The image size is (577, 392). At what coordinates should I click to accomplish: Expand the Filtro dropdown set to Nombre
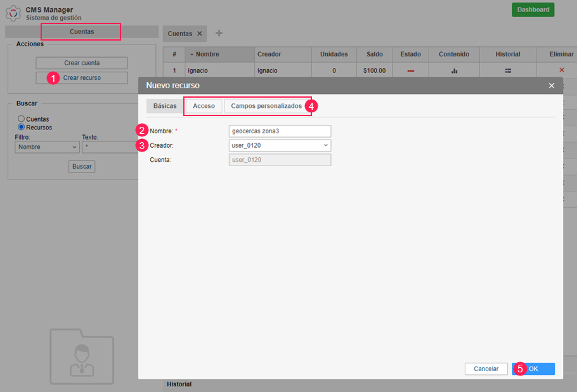(47, 147)
